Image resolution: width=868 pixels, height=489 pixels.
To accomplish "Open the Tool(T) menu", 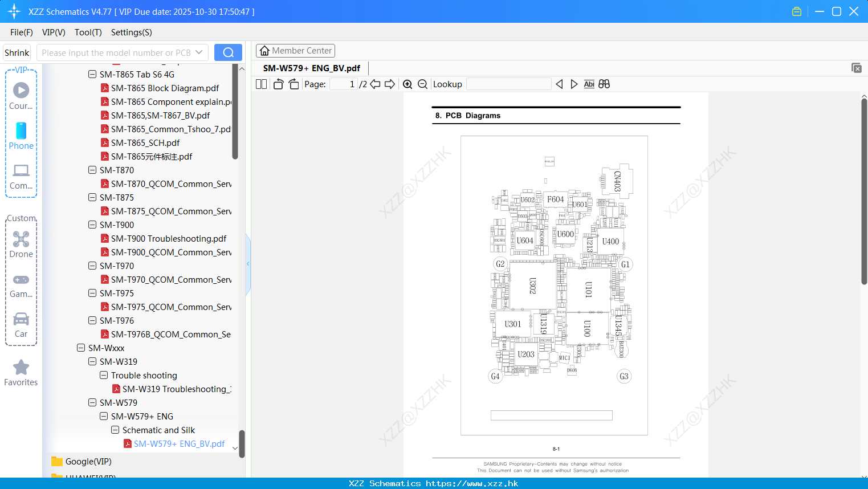I will pyautogui.click(x=88, y=32).
